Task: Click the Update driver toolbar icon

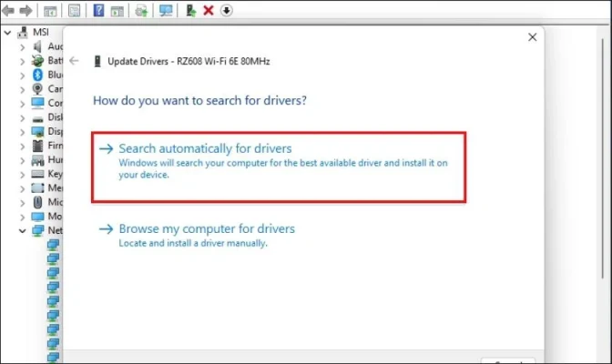Action: tap(190, 11)
